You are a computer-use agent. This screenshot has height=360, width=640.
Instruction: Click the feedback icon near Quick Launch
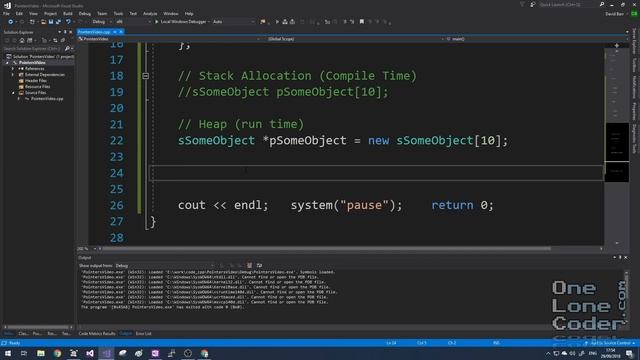click(x=533, y=4)
